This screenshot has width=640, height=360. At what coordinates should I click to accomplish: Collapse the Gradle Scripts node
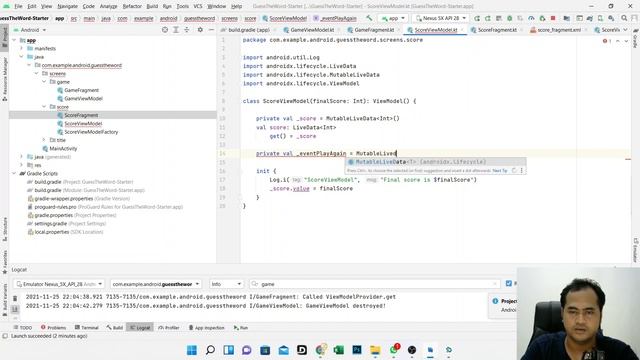click(x=14, y=173)
